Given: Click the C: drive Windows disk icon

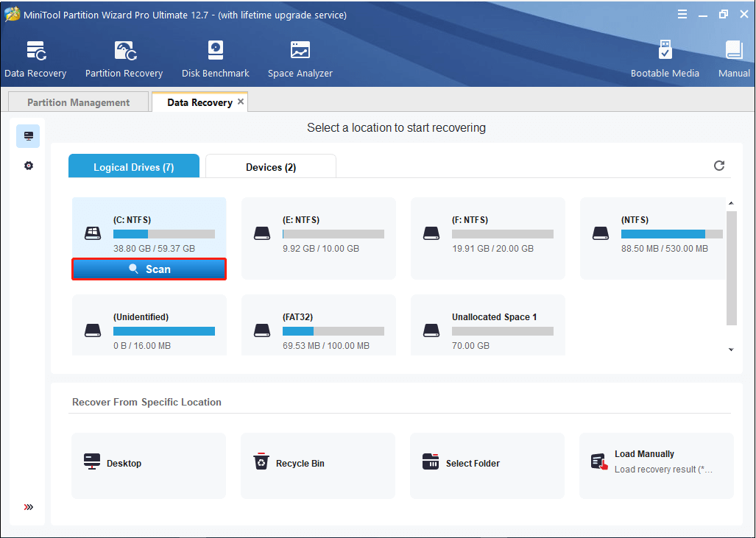Looking at the screenshot, I should point(93,234).
